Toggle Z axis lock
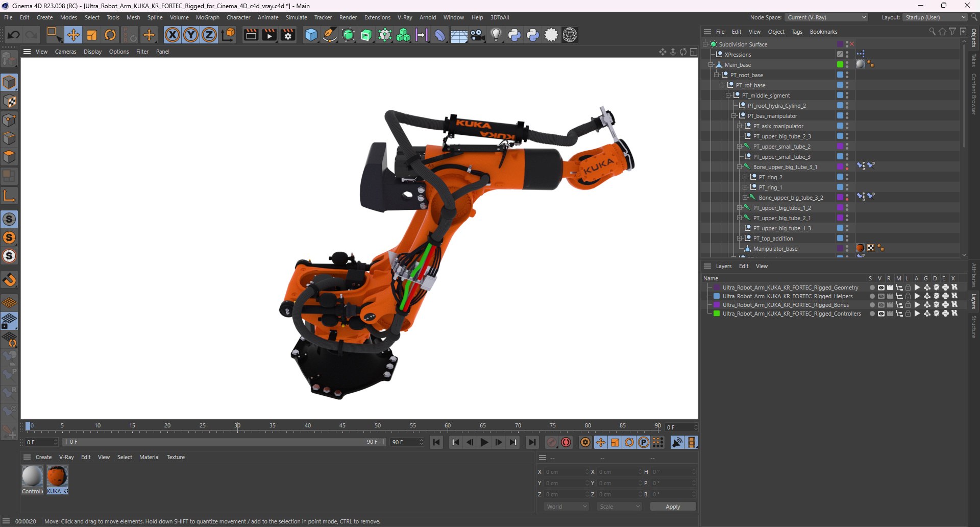980x527 pixels. [209, 35]
